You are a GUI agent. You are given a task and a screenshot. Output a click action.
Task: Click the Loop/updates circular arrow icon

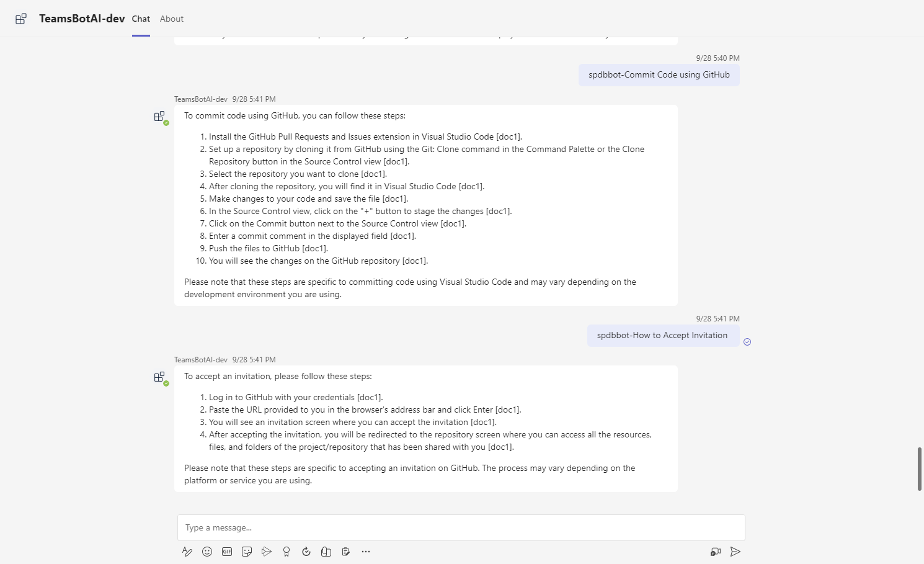tap(306, 552)
